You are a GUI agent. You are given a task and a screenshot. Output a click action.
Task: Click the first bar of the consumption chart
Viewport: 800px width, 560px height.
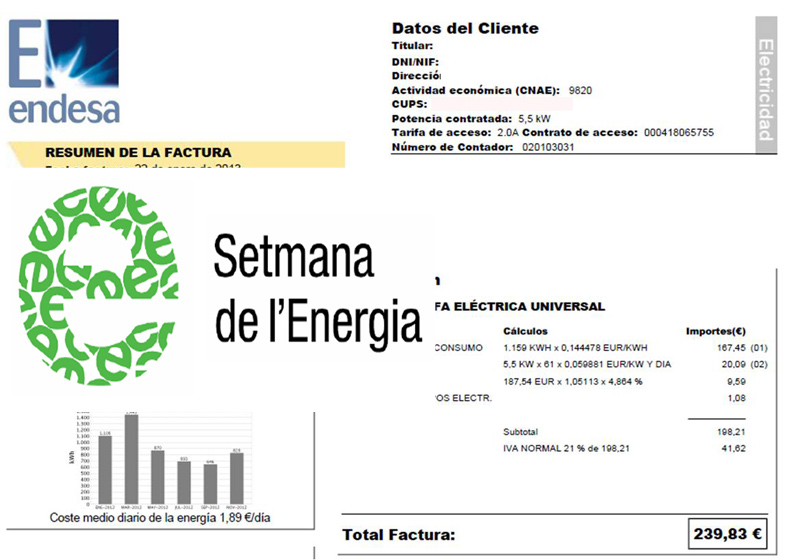[x=105, y=470]
